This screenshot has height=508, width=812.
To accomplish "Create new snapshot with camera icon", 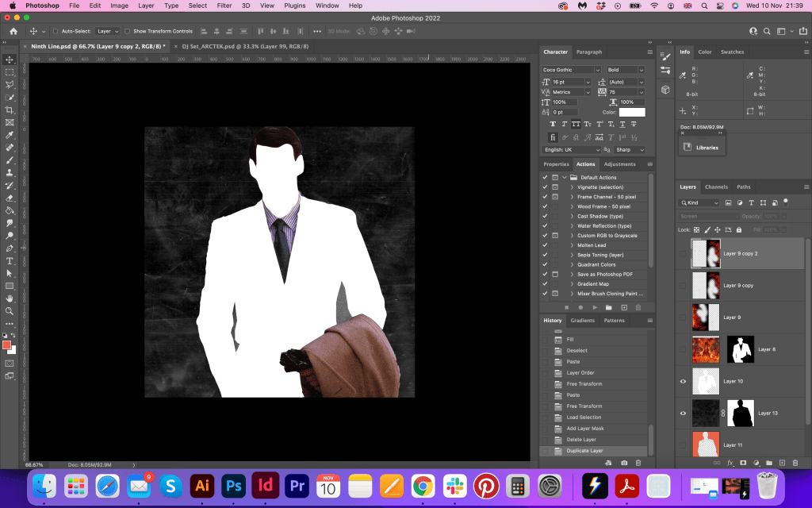I will [624, 462].
